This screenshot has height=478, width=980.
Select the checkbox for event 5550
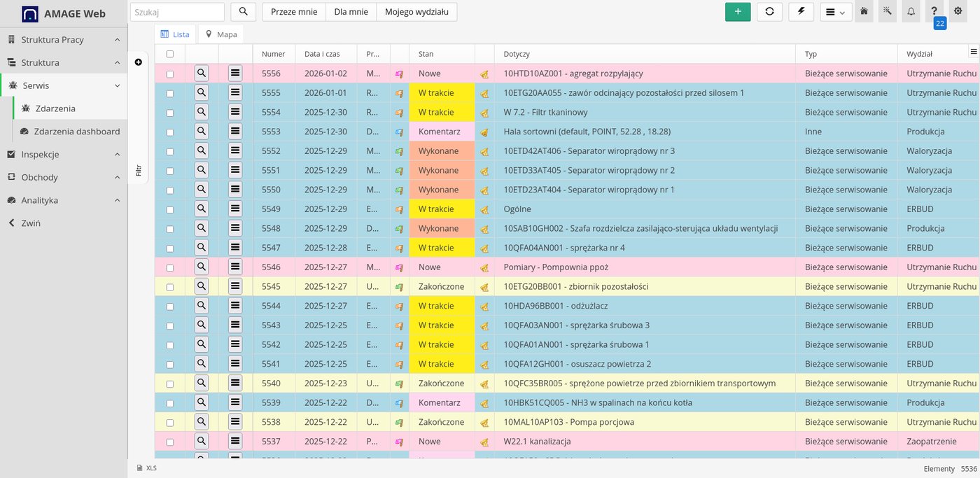[x=169, y=190]
